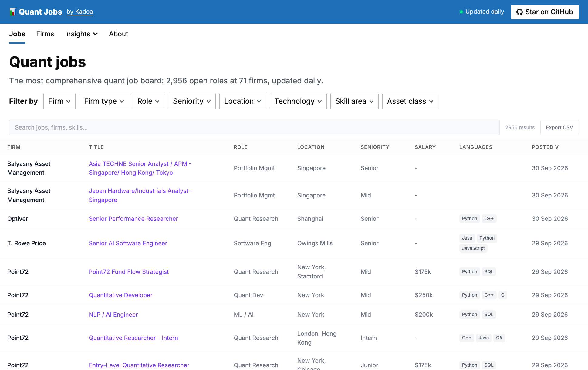Switch to the Jobs tab
The width and height of the screenshot is (588, 370).
17,34
